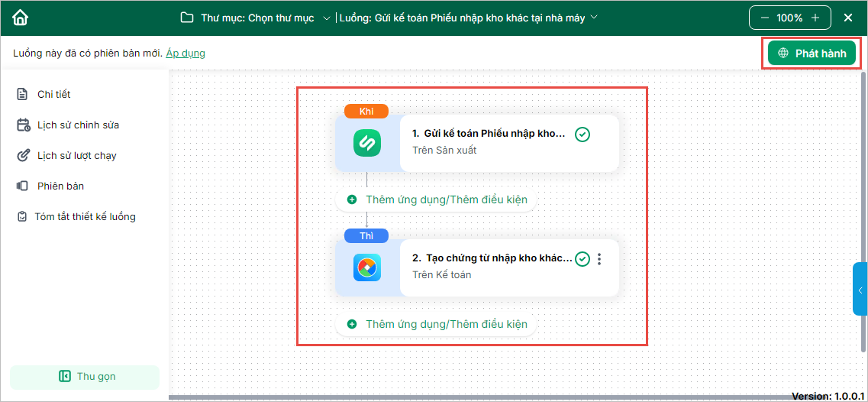This screenshot has height=402, width=868.
Task: Click the Áp dụng link
Action: [x=186, y=53]
